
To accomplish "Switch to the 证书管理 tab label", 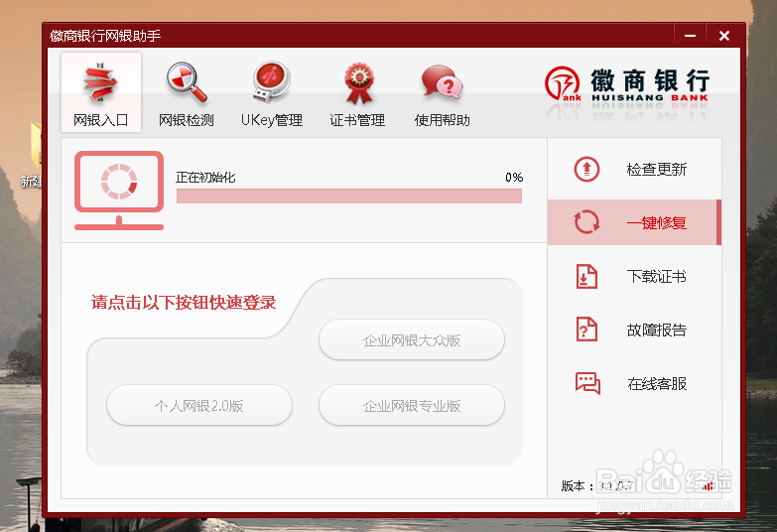I will point(357,120).
